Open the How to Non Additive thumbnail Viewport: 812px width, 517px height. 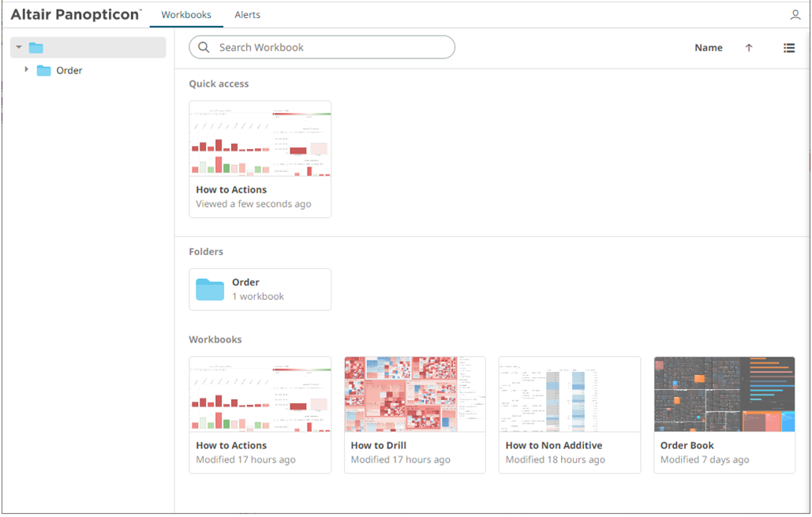[x=569, y=395]
